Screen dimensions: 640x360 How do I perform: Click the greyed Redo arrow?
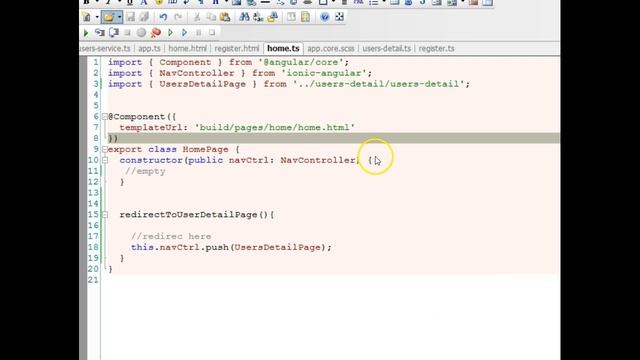[178, 17]
